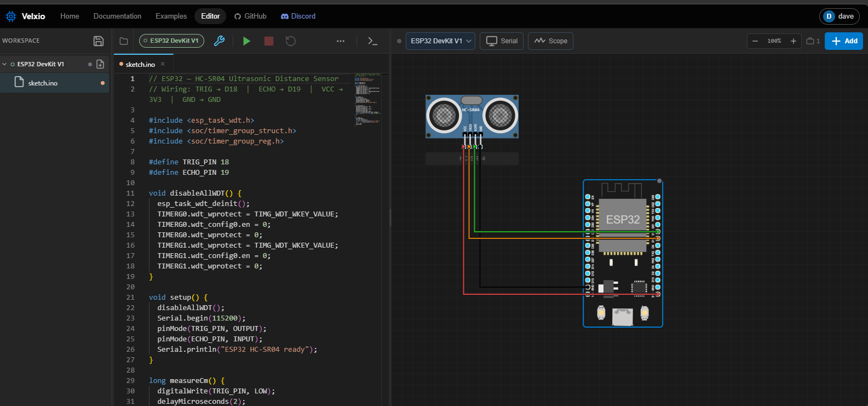Select the HC-SR04 sensor on canvas
Screen dimensions: 868x406
pyautogui.click(x=472, y=116)
